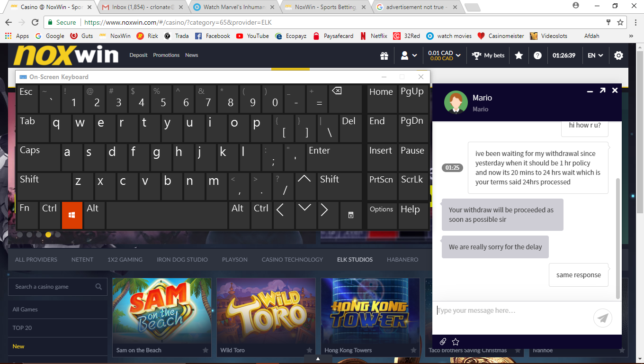Click Enter key on On-Screen Keyboard
The height and width of the screenshot is (364, 644).
pyautogui.click(x=333, y=157)
